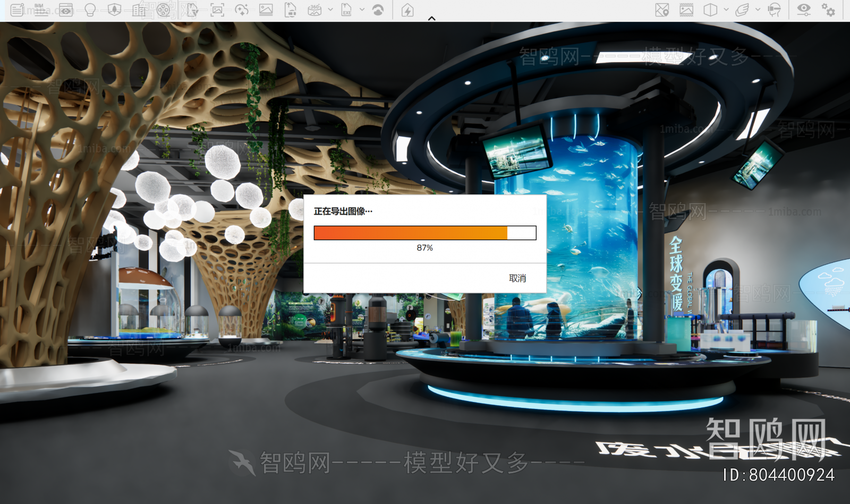Open the plant shield icon
The width and height of the screenshot is (850, 504).
tap(114, 10)
